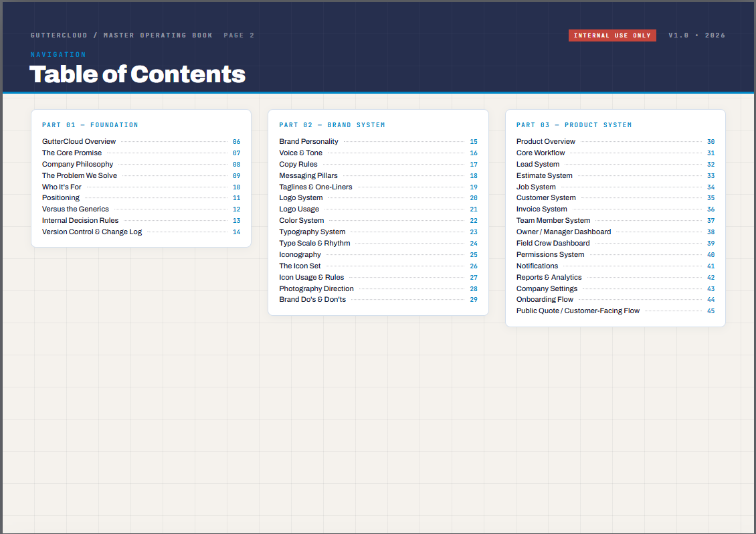Screen dimensions: 756x534
Task: Click the Part 02 – Brand System heading
Action: point(333,125)
